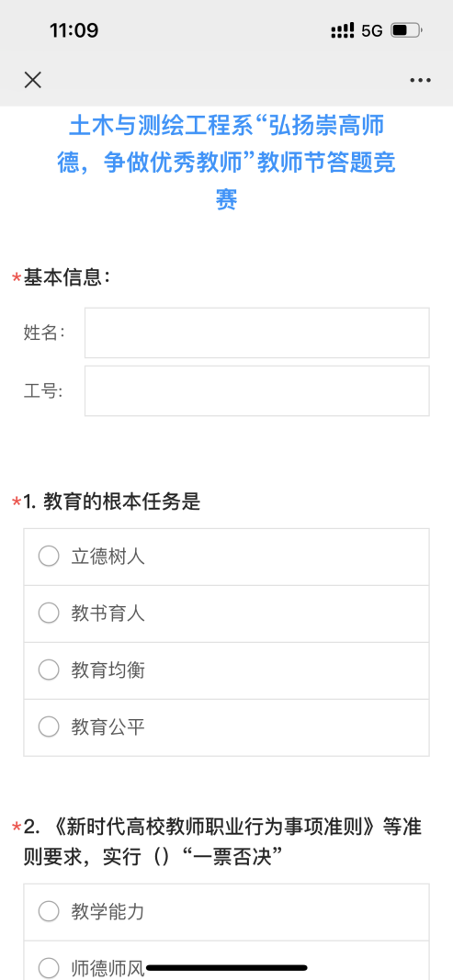453x980 pixels.
Task: Select the 立德树人 radio option
Action: [x=226, y=557]
